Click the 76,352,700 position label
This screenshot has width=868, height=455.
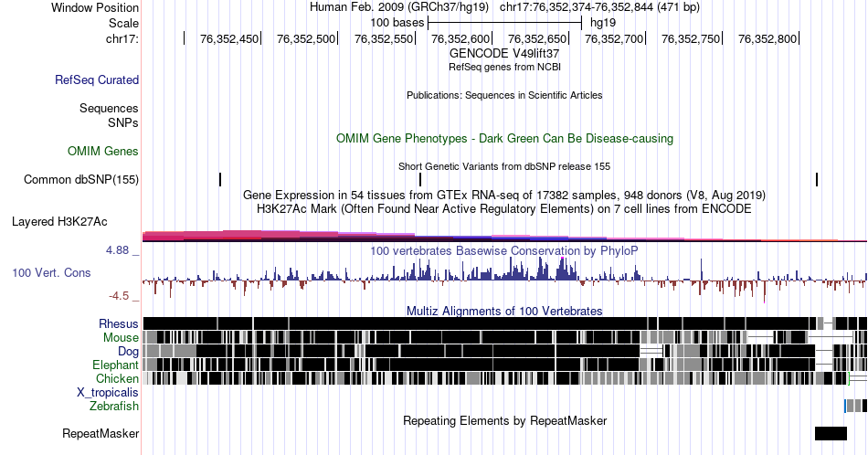click(614, 38)
